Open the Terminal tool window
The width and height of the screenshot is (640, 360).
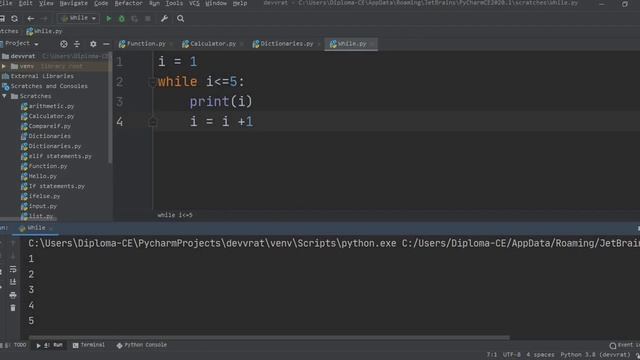tap(89, 345)
